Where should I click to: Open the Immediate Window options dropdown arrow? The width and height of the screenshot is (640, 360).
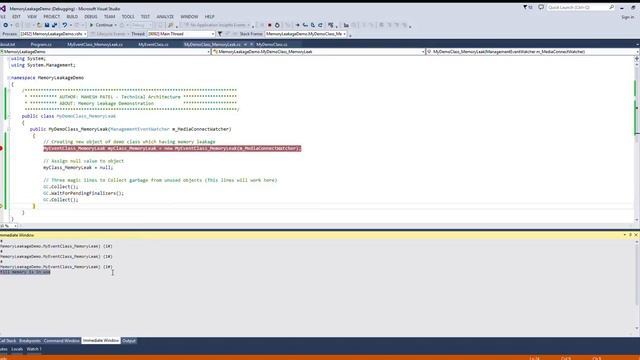coord(624,235)
